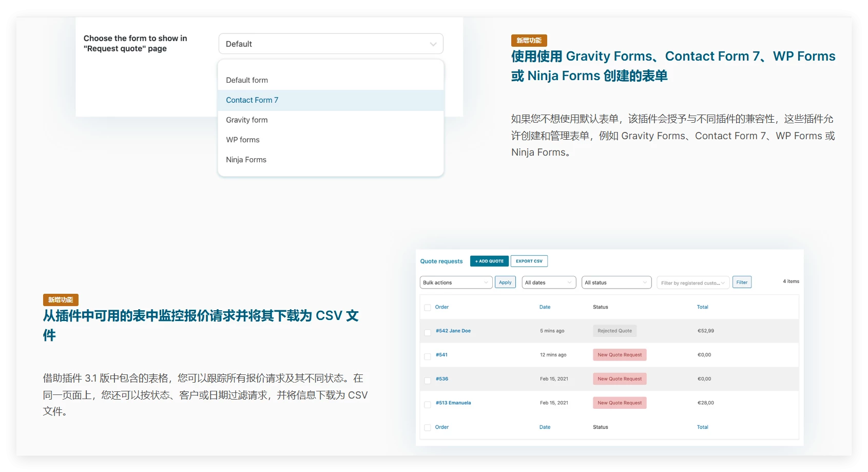
Task: Click the Filter by registered customer field
Action: (x=692, y=283)
